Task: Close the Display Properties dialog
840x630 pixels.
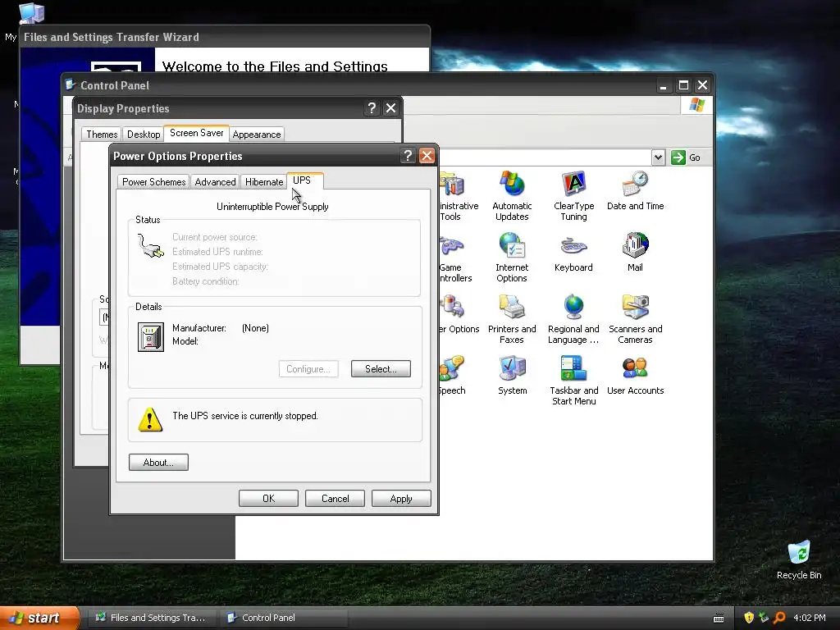Action: click(x=391, y=108)
